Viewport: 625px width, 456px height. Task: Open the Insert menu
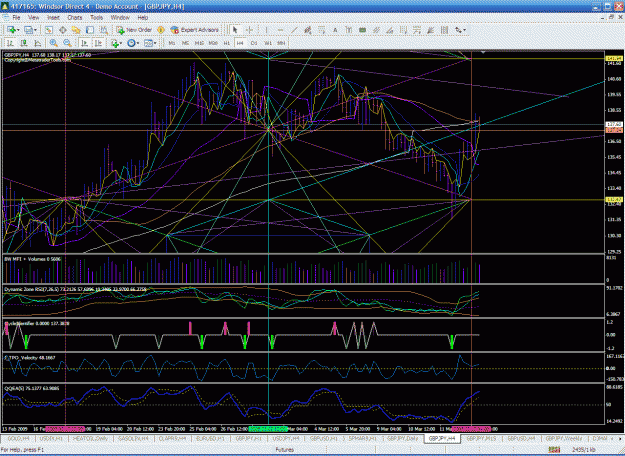click(x=53, y=18)
